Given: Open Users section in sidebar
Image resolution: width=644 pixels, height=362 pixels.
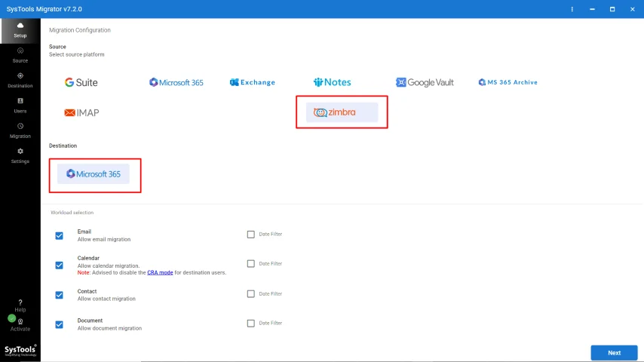Looking at the screenshot, I should 20,106.
